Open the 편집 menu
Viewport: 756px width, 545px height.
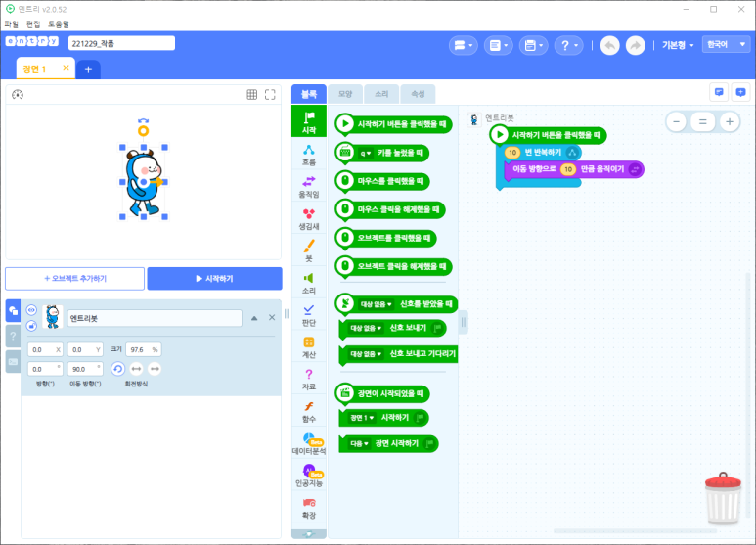tap(33, 23)
